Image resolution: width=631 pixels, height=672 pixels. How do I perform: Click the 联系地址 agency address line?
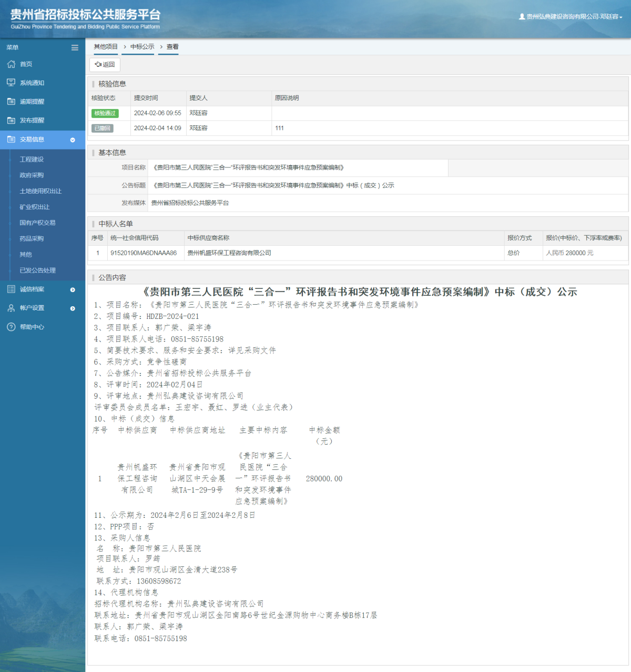236,615
